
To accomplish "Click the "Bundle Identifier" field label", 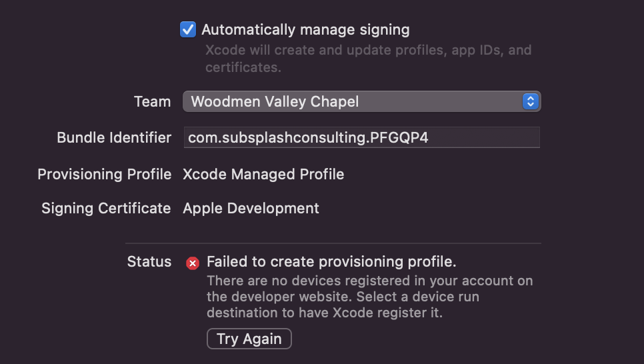I will 114,138.
